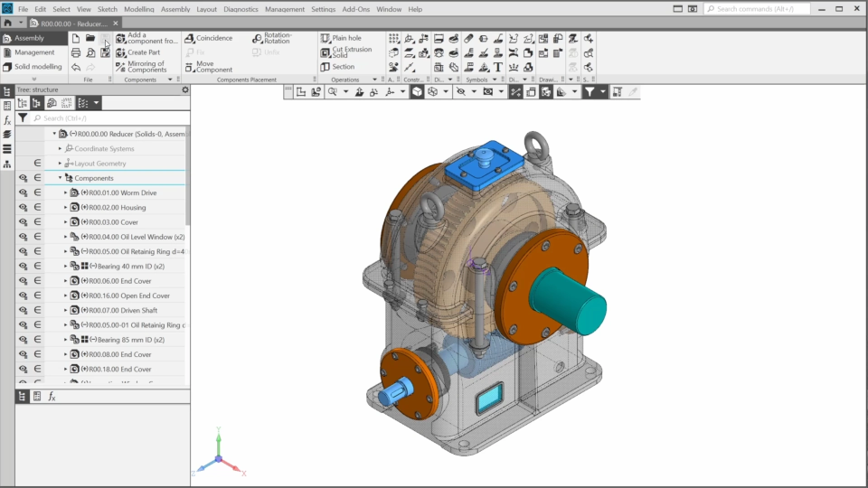Toggle visibility of R00.01.00 Worm Drive
This screenshot has height=488, width=868.
pyautogui.click(x=23, y=192)
